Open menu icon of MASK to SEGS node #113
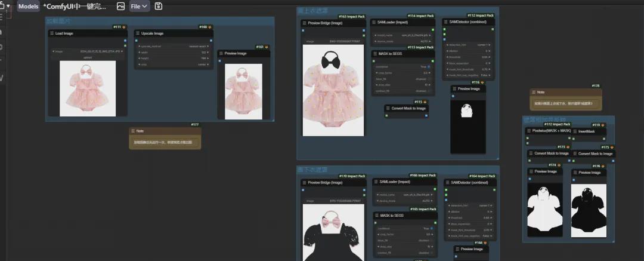 [x=376, y=54]
